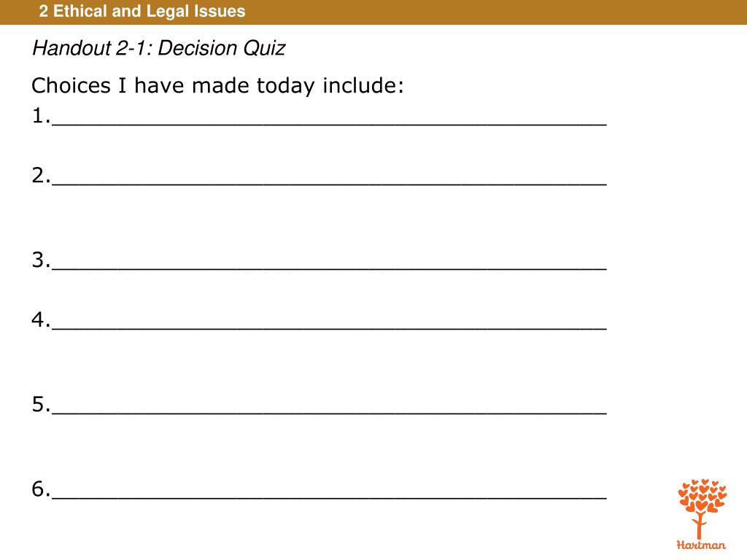The image size is (747, 560).
Task: Click the words 'Decision Quiz' in the title
Action: [222, 48]
